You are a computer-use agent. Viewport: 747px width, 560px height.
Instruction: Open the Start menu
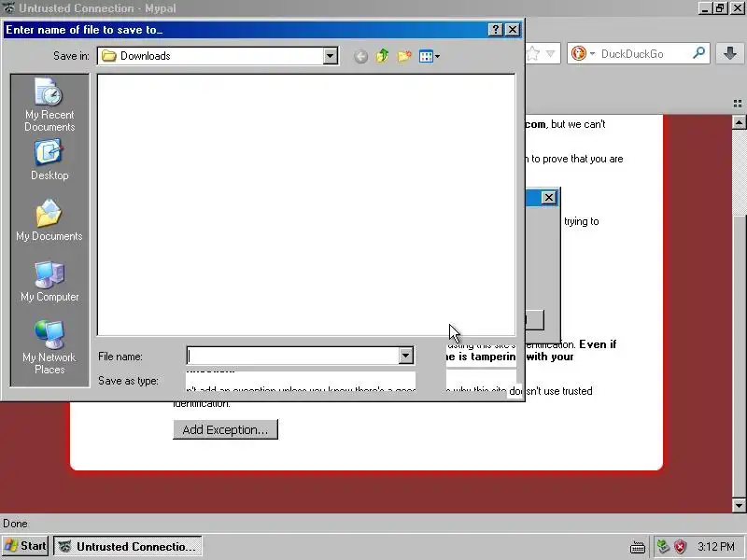pos(25,546)
